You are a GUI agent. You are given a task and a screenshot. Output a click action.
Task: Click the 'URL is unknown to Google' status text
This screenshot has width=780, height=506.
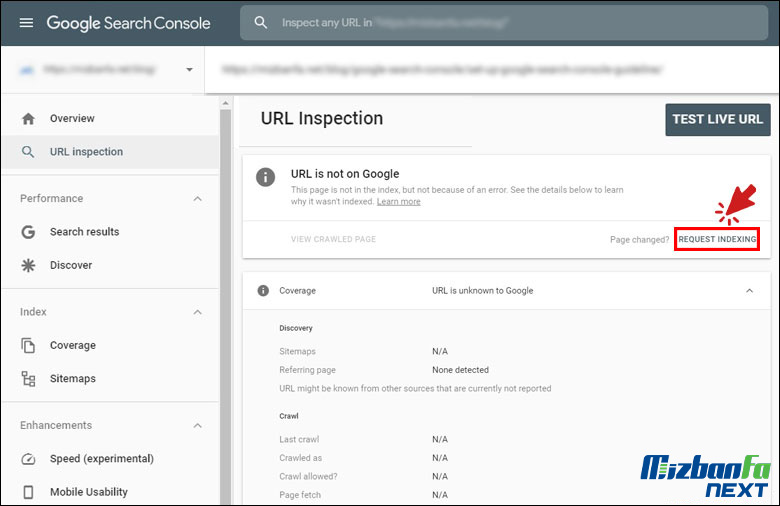(483, 291)
